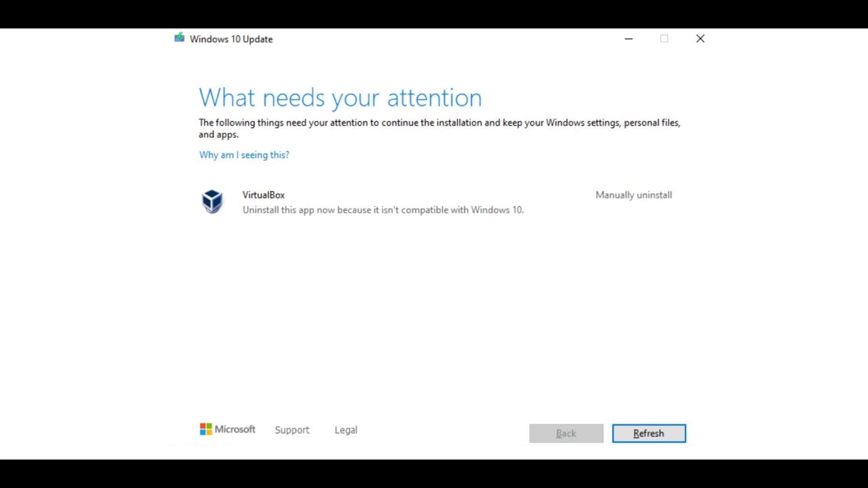
Task: Close the Windows 10 Update window
Action: [x=701, y=39]
